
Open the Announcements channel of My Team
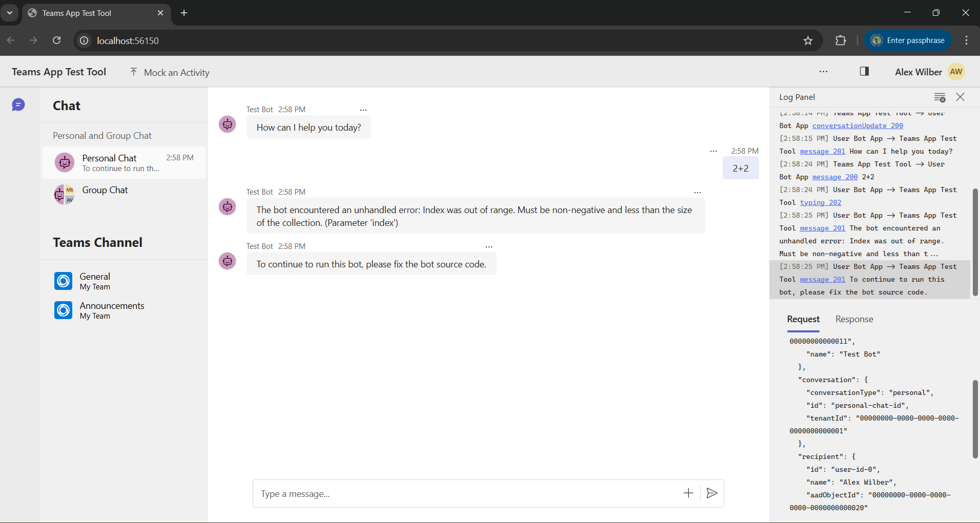coord(124,310)
